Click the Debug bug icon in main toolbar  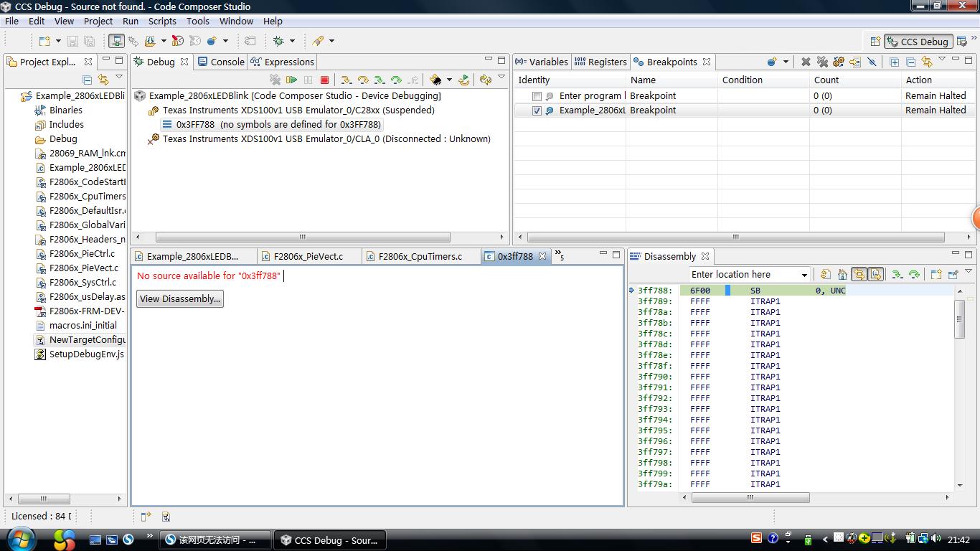[278, 41]
